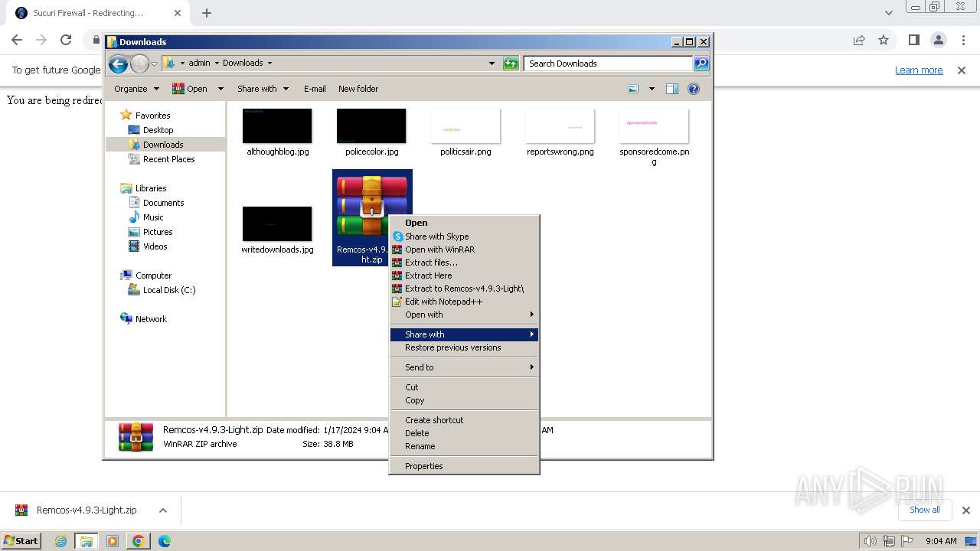The width and height of the screenshot is (980, 551).
Task: Open Explorer help question mark icon
Action: tap(694, 89)
